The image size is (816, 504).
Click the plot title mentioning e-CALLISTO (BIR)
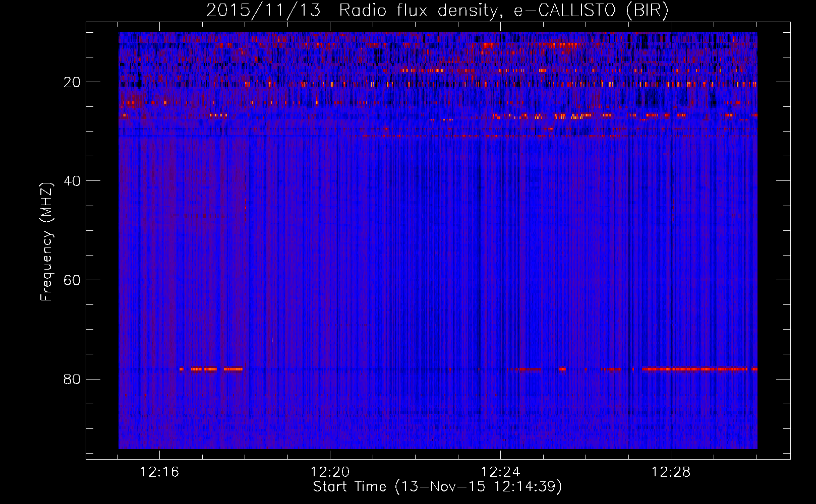pos(437,11)
